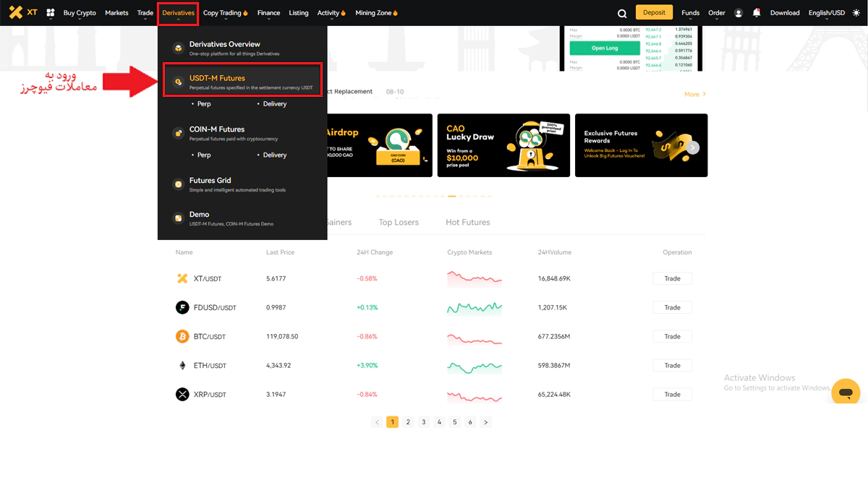The height and width of the screenshot is (488, 868).
Task: Go to page 6 of the market list
Action: click(x=470, y=422)
